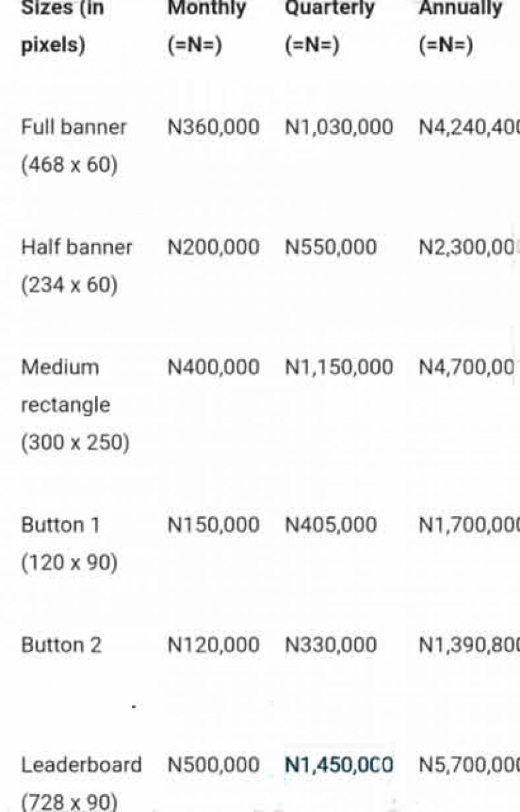Image resolution: width=520 pixels, height=812 pixels.
Task: Click Button 1 quarterly price N405,000
Action: click(331, 525)
